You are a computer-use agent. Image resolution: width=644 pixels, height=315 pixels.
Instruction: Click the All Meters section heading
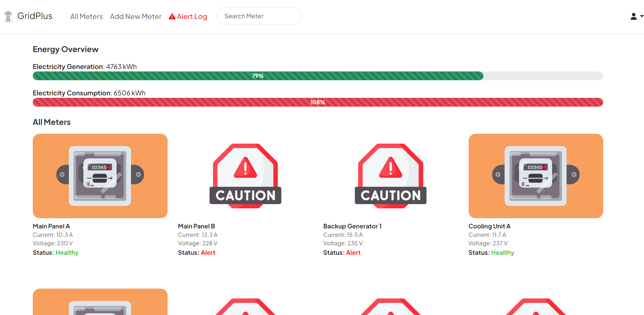[52, 122]
